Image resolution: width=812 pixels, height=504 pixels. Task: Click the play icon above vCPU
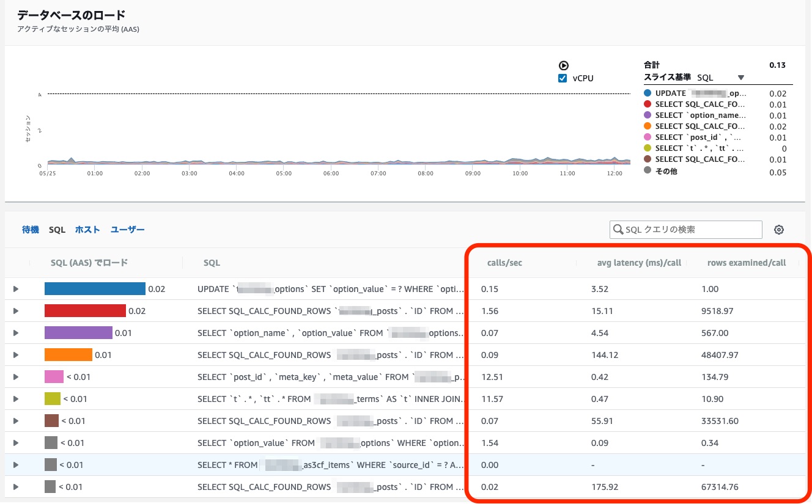coord(564,66)
